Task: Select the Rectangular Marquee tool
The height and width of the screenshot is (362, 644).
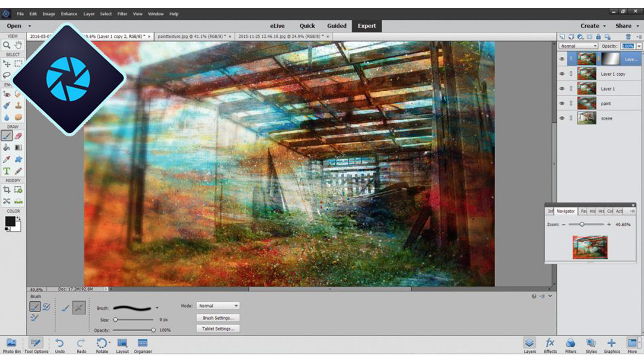Action: click(19, 64)
